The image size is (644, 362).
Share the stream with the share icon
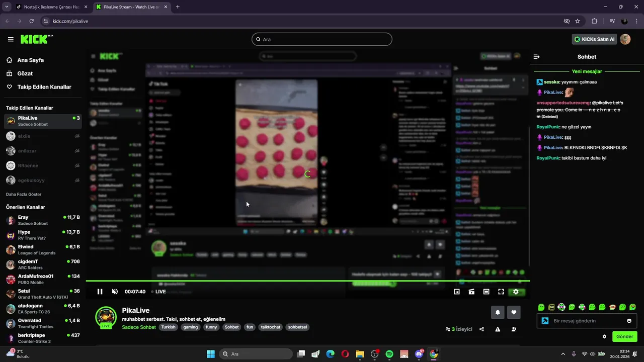pyautogui.click(x=482, y=329)
